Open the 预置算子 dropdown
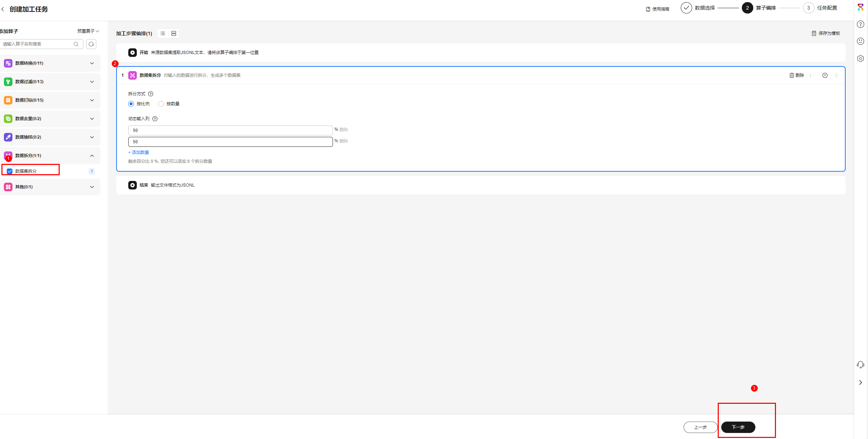This screenshot has height=439, width=868. [88, 31]
